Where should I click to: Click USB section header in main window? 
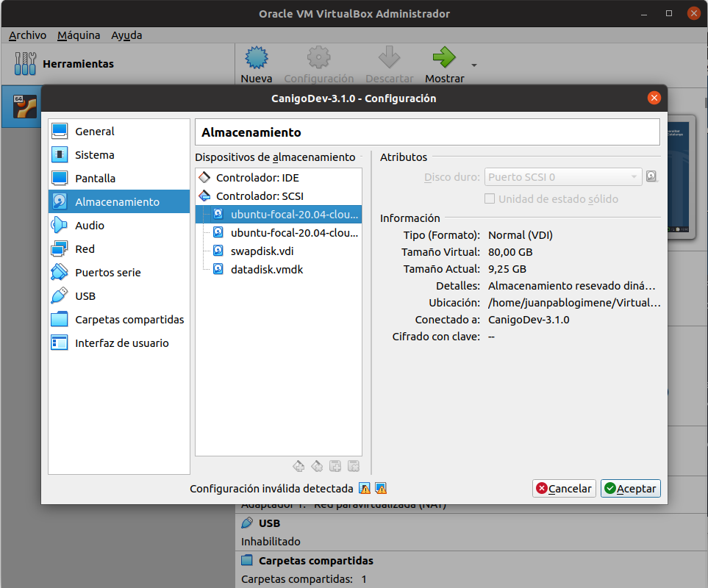(x=269, y=523)
